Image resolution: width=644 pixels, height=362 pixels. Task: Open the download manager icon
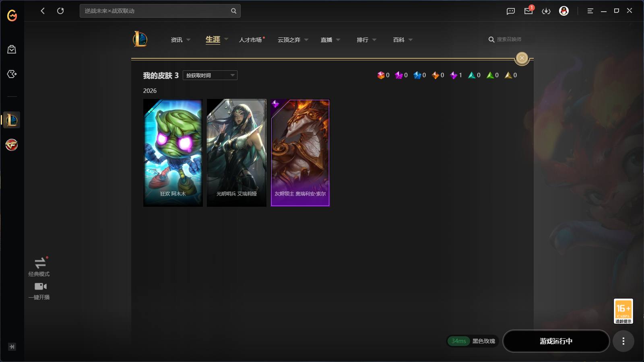point(546,11)
